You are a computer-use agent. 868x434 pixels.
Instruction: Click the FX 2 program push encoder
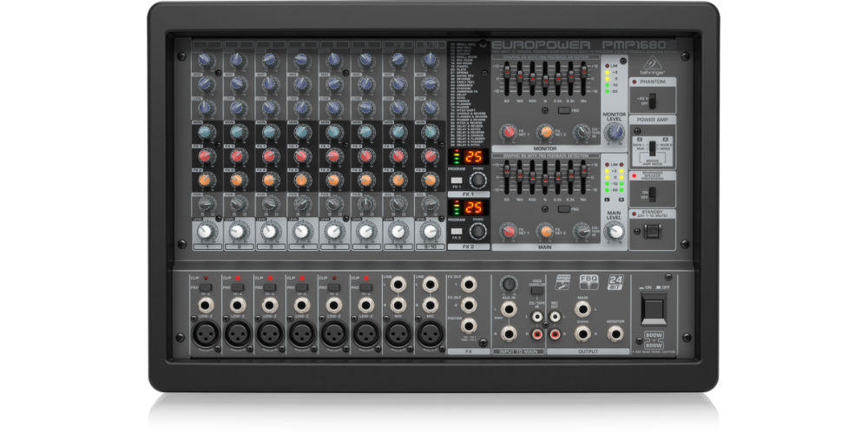coord(478,232)
